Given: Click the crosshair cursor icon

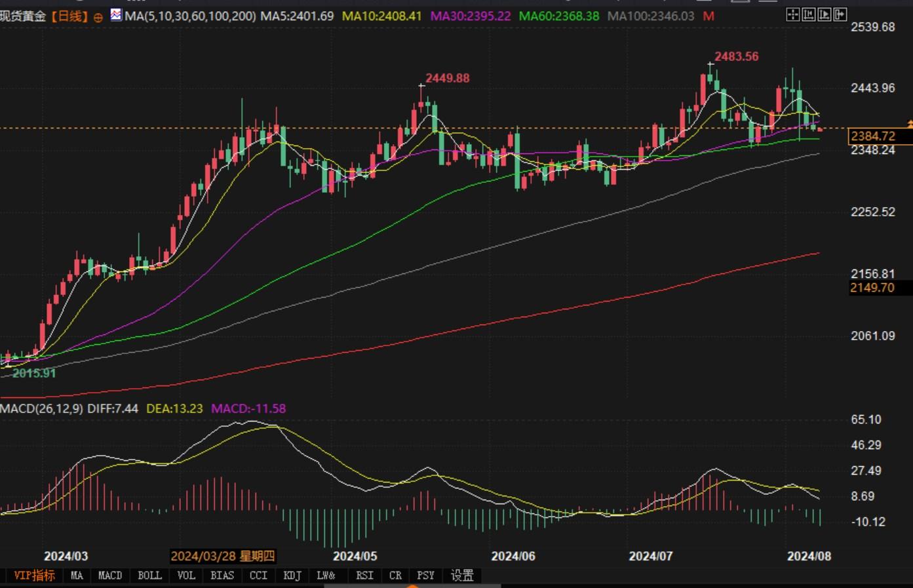Looking at the screenshot, I should [792, 14].
